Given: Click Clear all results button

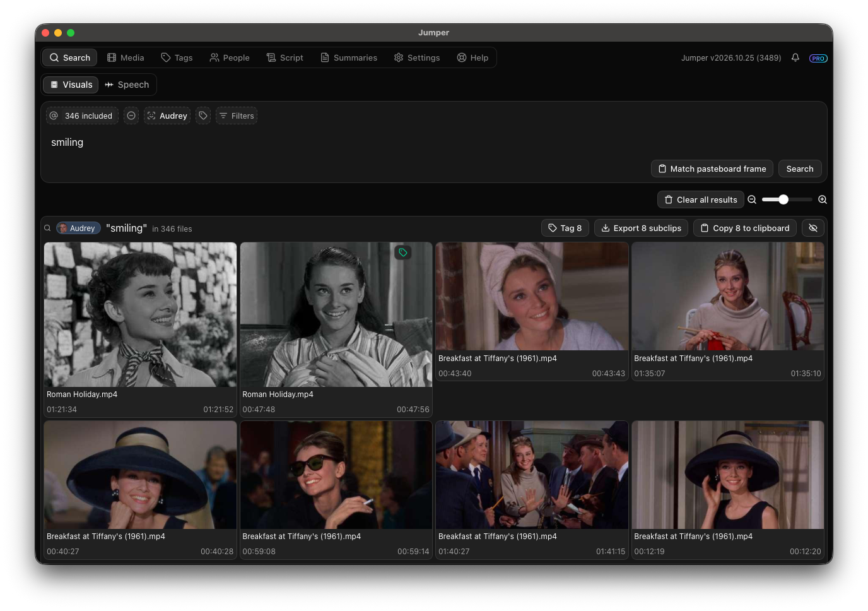Looking at the screenshot, I should click(701, 199).
